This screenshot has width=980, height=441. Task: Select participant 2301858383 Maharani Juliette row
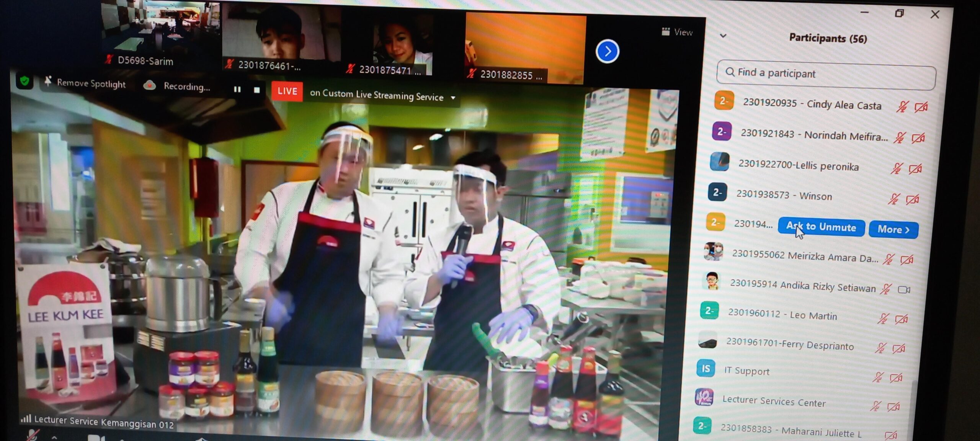[796, 430]
